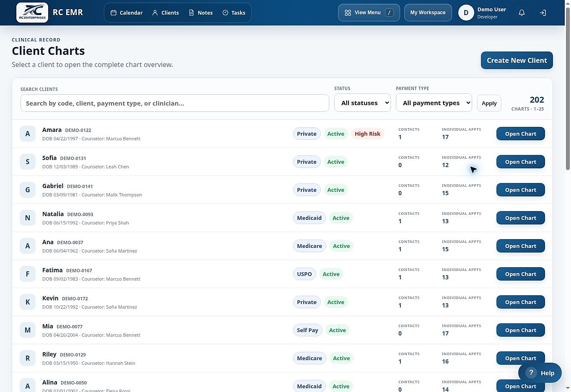
Task: Open the Help floating button
Action: pyautogui.click(x=540, y=373)
